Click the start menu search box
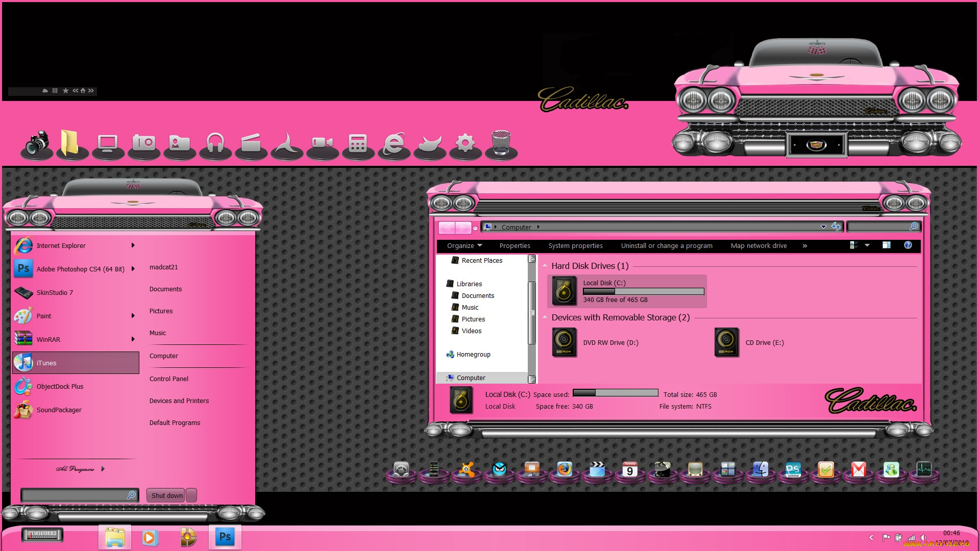This screenshot has height=551, width=980. pos(79,495)
